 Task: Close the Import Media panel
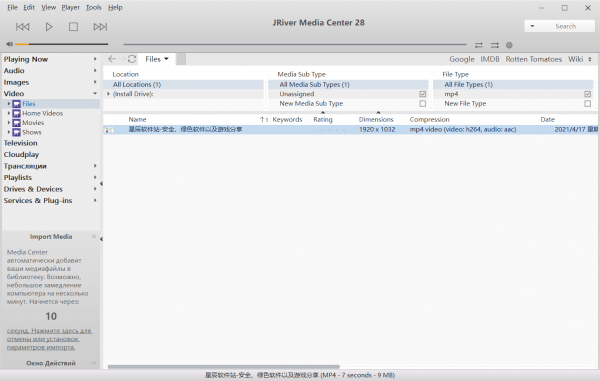coord(94,237)
